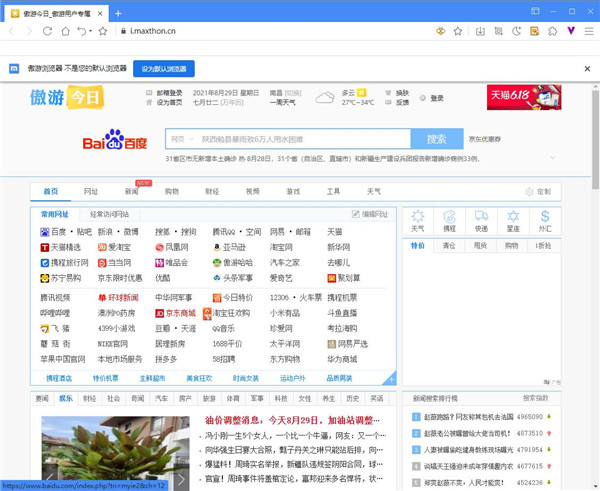Switch to the 购物 navigation tab
The height and width of the screenshot is (491, 600).
click(x=171, y=191)
